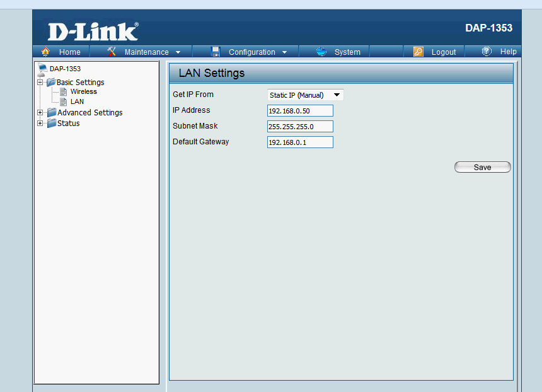Screen dimensions: 542x392
Task: Click the Subnet Mask label
Action: pyautogui.click(x=195, y=126)
